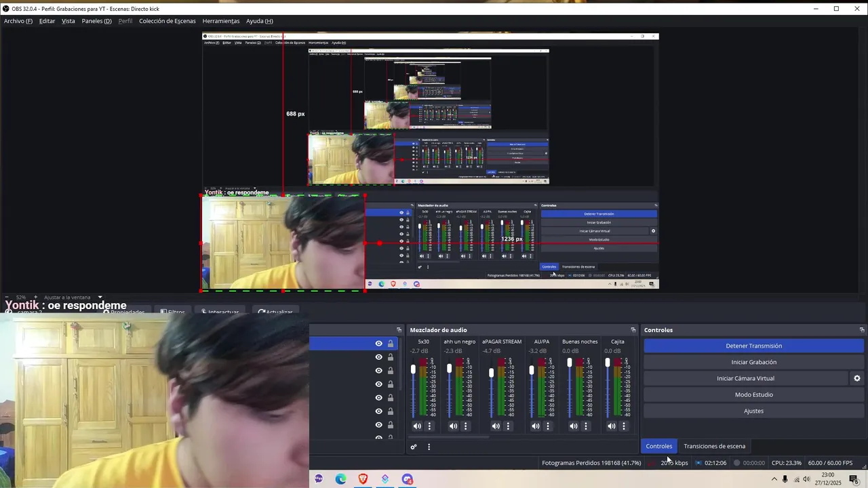
Task: Open Ajustes settings button
Action: pos(754,411)
